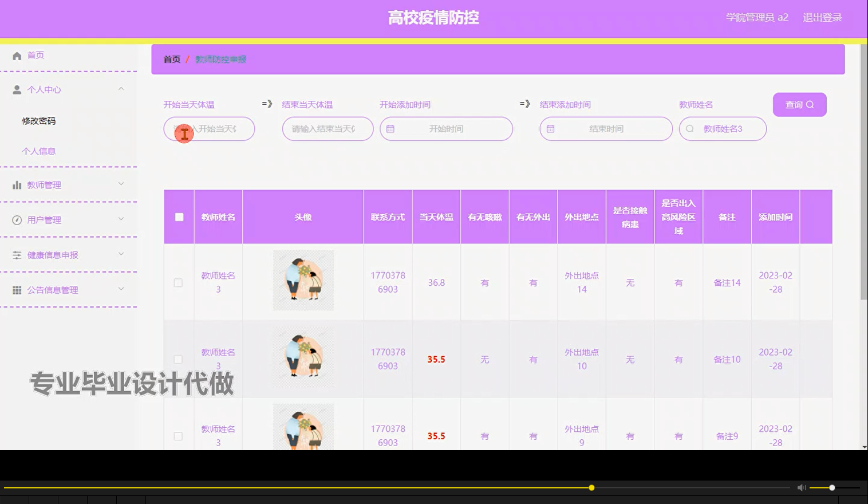Viewport: 868px width, 504px height.
Task: Click the speaker volume icon in player
Action: point(802,487)
